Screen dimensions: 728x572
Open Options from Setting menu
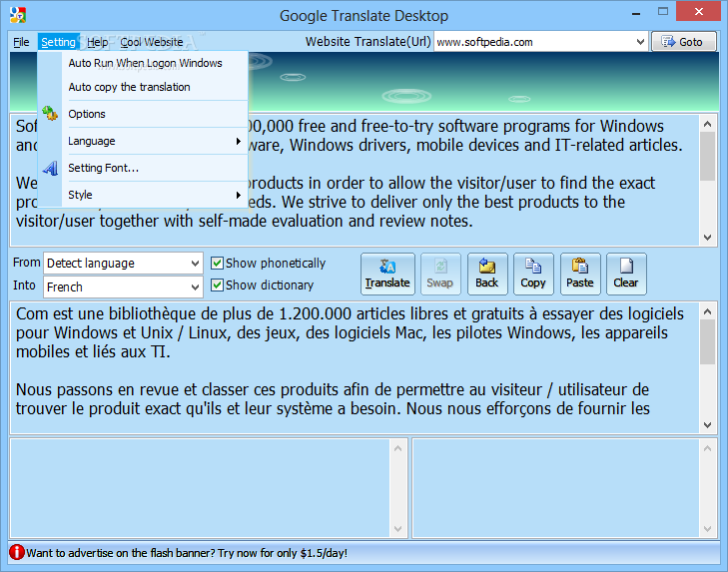pos(156,114)
